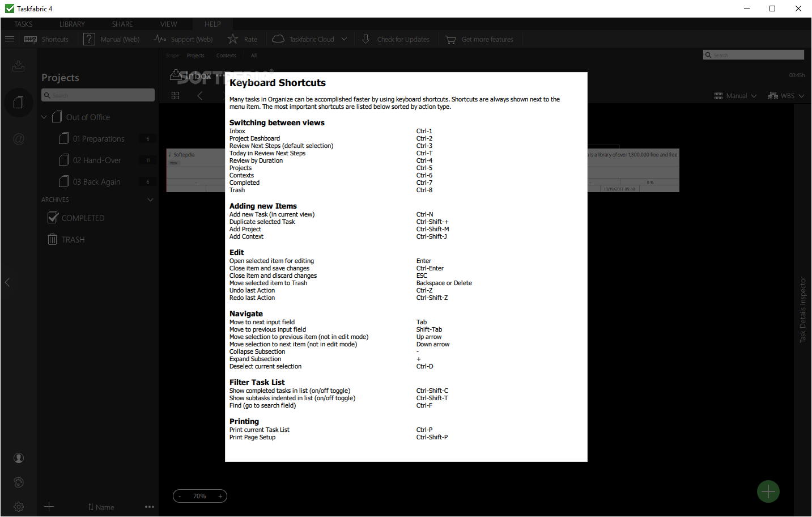Image resolution: width=812 pixels, height=517 pixels.
Task: Click the "Switching between views" heading
Action: (x=277, y=122)
